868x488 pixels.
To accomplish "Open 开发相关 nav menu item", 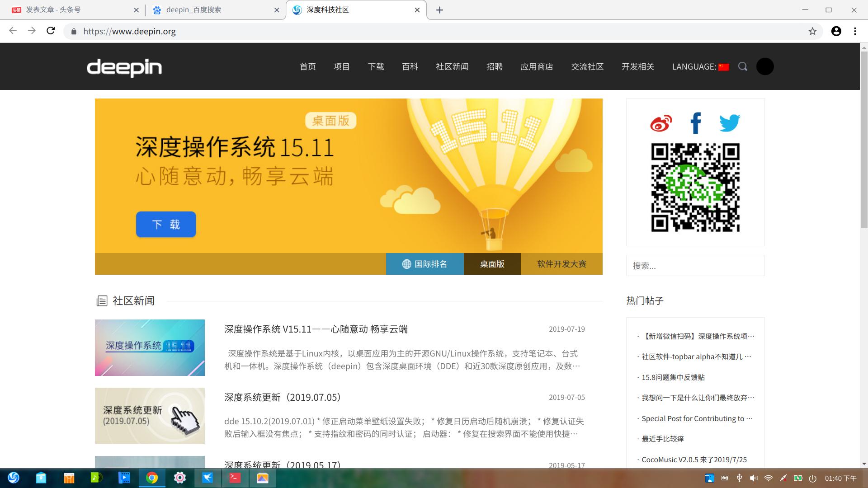I will (x=638, y=66).
